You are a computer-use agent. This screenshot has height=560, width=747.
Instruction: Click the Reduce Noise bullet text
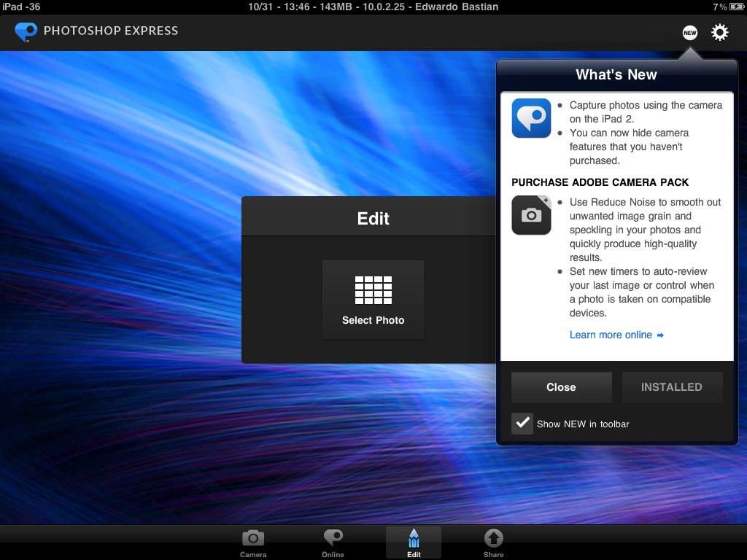coord(645,230)
